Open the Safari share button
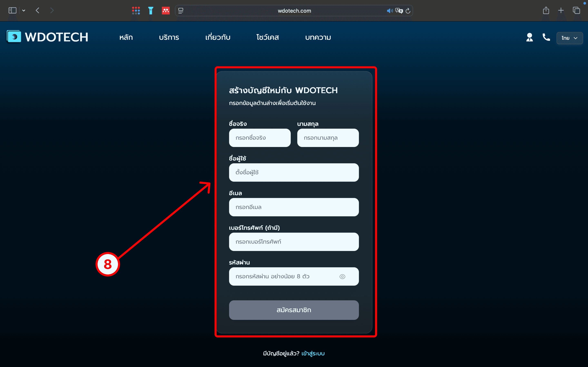Viewport: 588px width, 367px height. coord(546,10)
